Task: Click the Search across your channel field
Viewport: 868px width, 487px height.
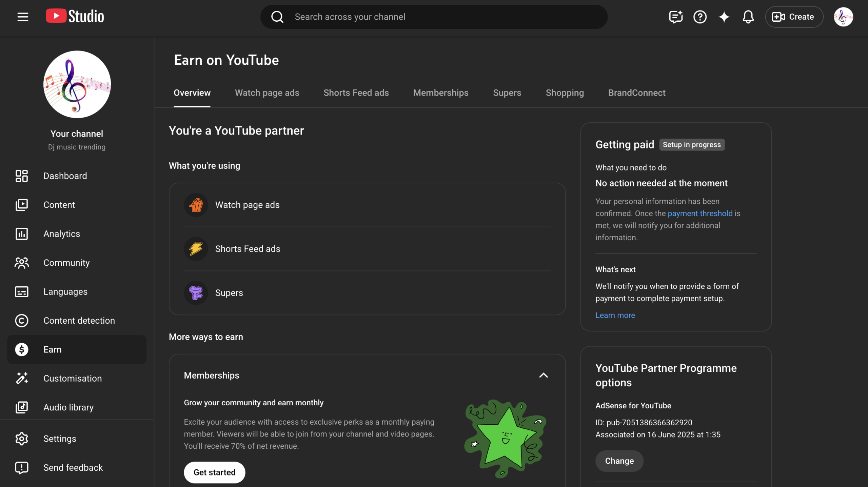Action: 434,17
